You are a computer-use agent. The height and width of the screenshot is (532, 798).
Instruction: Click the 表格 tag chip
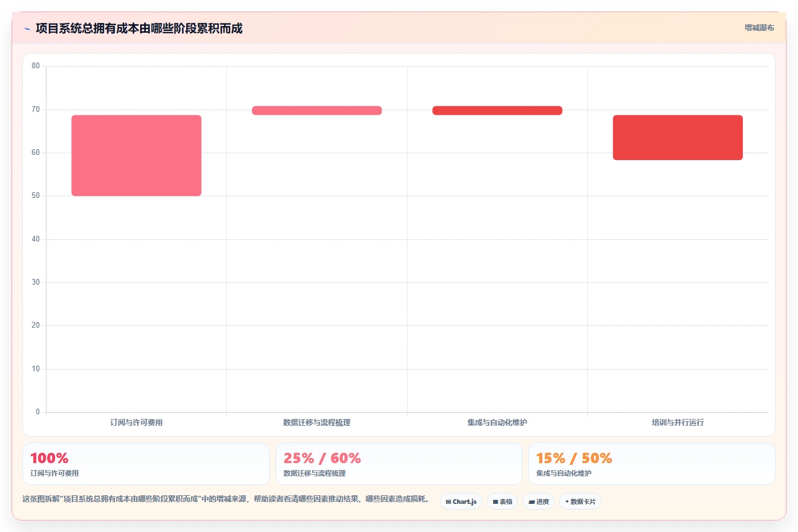[502, 502]
